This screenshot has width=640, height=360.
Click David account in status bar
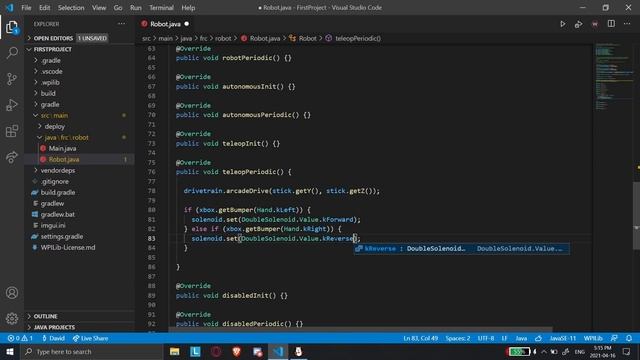53,338
